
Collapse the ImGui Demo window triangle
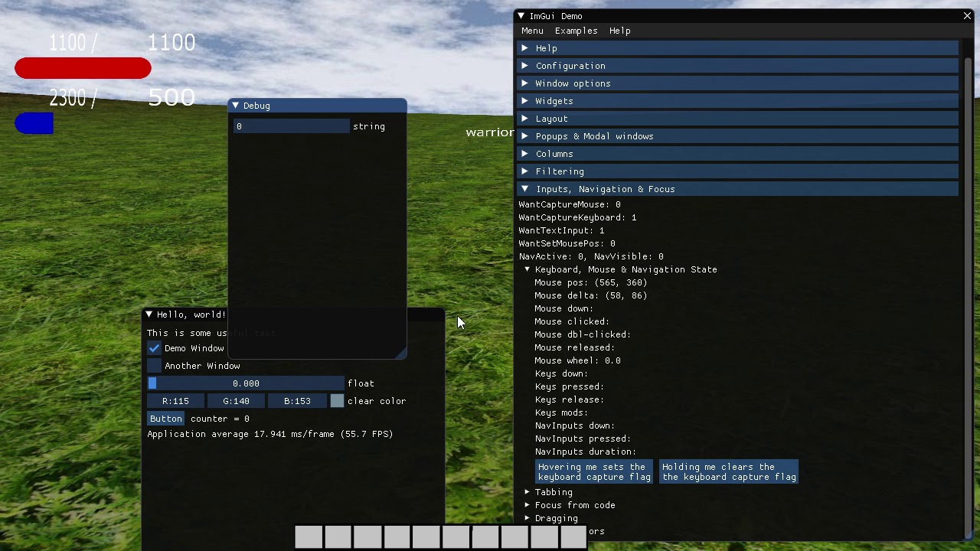click(x=521, y=15)
